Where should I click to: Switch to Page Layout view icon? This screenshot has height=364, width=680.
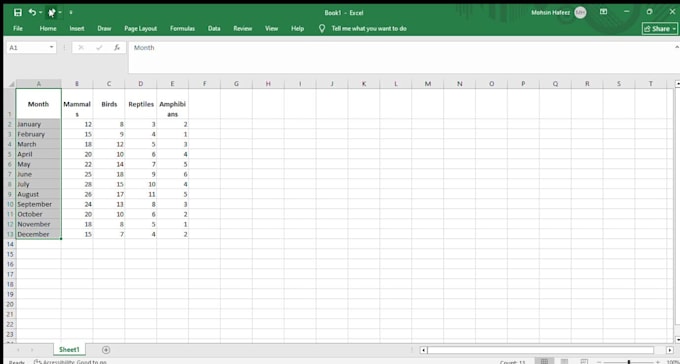[564, 361]
